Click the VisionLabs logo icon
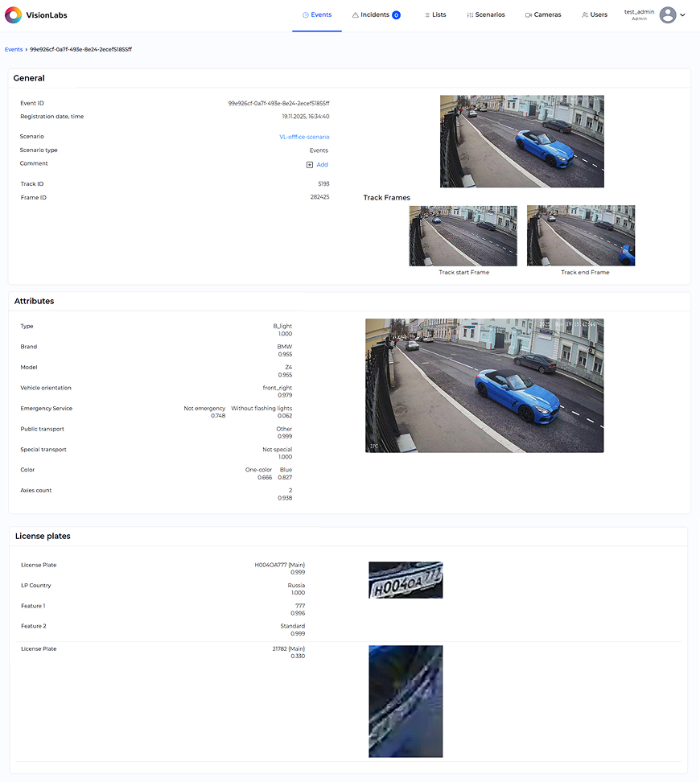This screenshot has height=782, width=700. click(x=14, y=14)
